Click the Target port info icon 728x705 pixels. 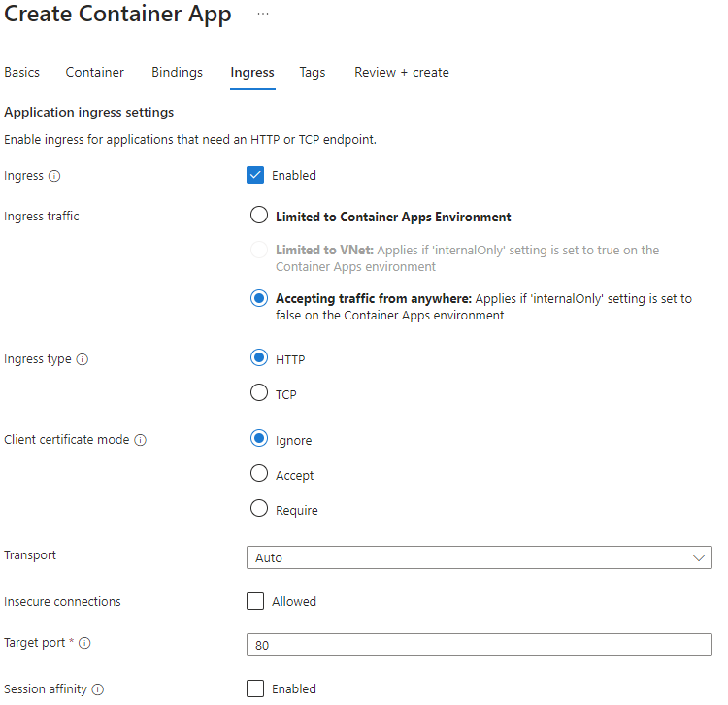pyautogui.click(x=83, y=643)
